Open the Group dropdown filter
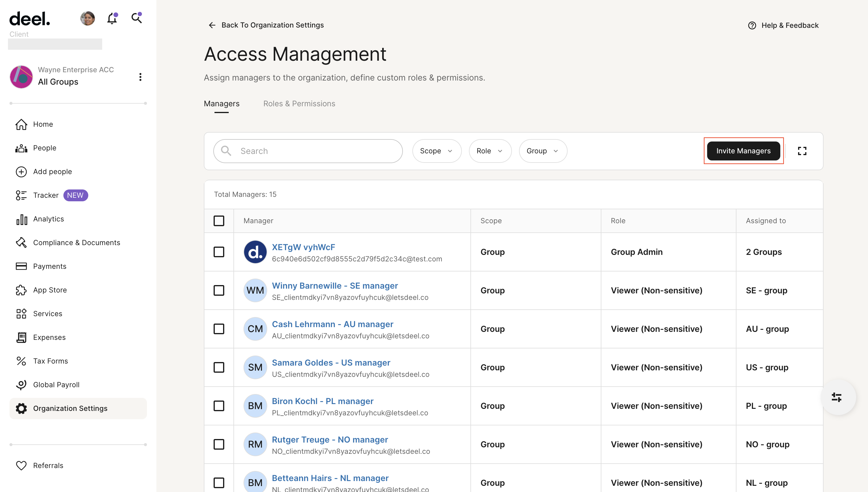This screenshot has height=492, width=868. pyautogui.click(x=542, y=151)
